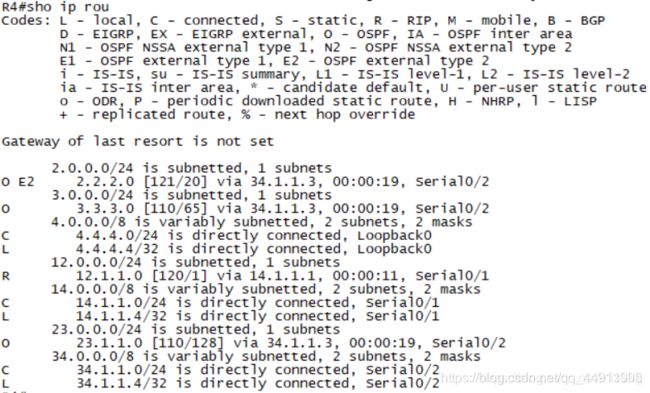The height and width of the screenshot is (393, 650).
Task: Click the '34.0.0.0/8 is variably subnetted' line
Action: pyautogui.click(x=266, y=356)
